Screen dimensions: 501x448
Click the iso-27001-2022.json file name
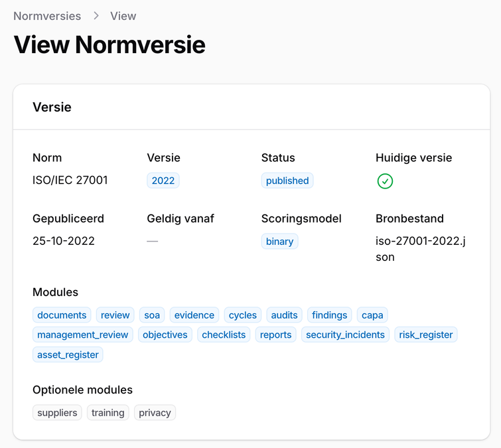pos(421,249)
